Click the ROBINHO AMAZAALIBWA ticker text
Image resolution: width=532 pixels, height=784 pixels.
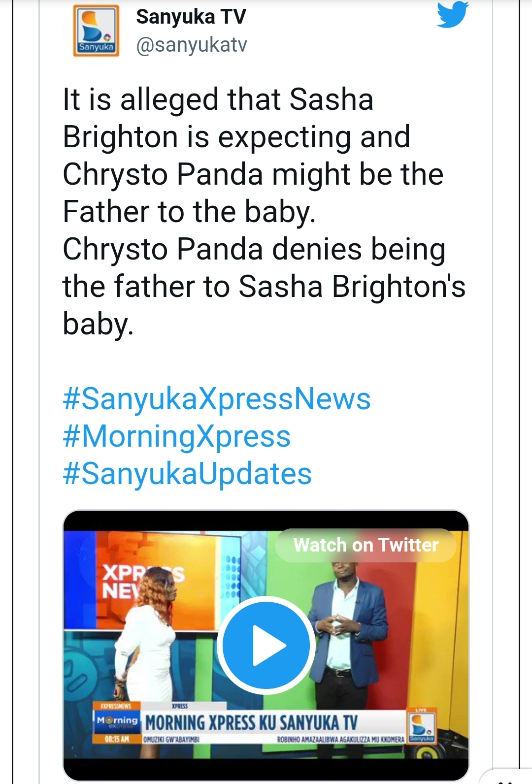(x=340, y=739)
